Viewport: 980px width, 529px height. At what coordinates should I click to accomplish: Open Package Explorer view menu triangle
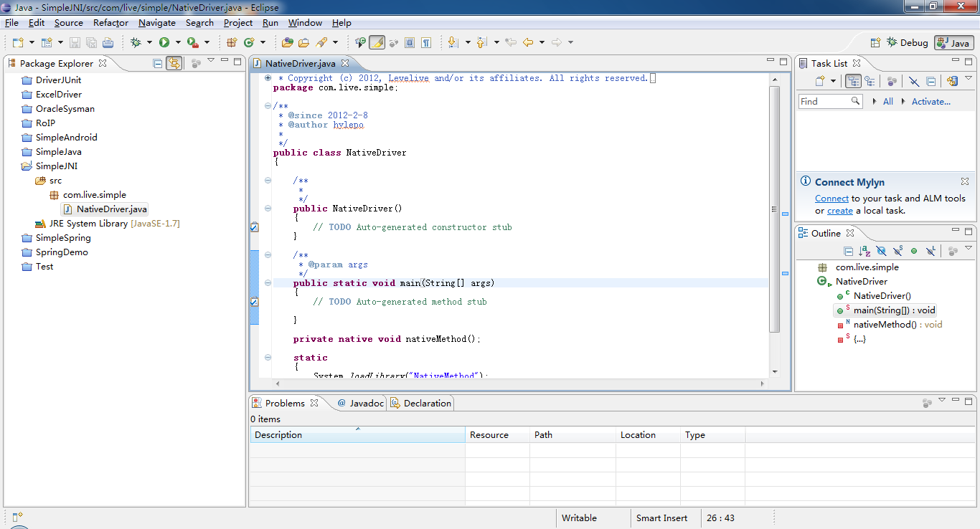[x=211, y=61]
